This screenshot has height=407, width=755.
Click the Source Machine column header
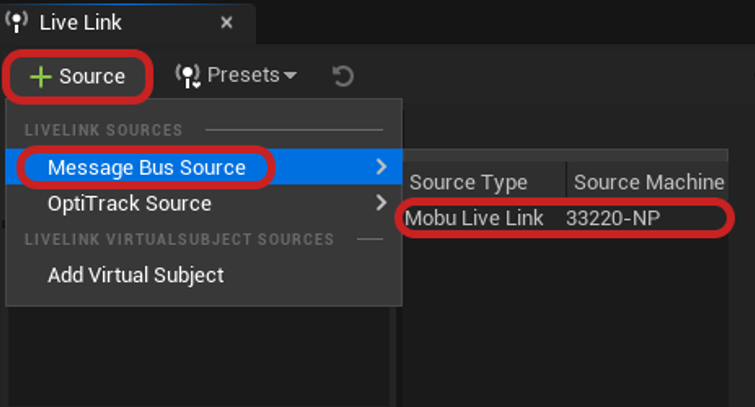coord(648,182)
